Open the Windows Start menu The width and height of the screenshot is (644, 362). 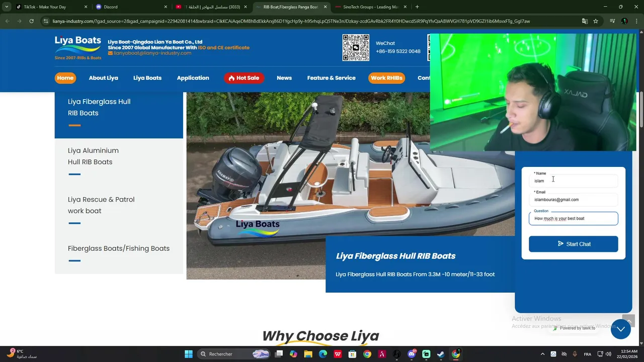coord(188,354)
